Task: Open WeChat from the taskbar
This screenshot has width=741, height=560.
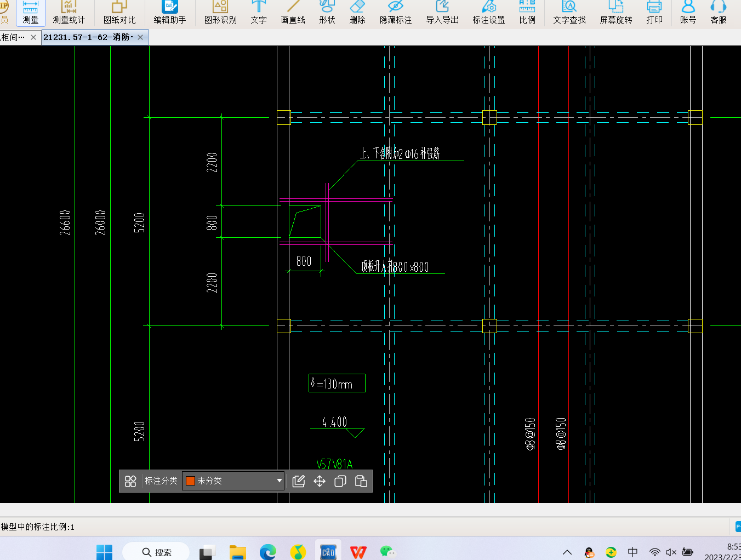Action: (388, 552)
